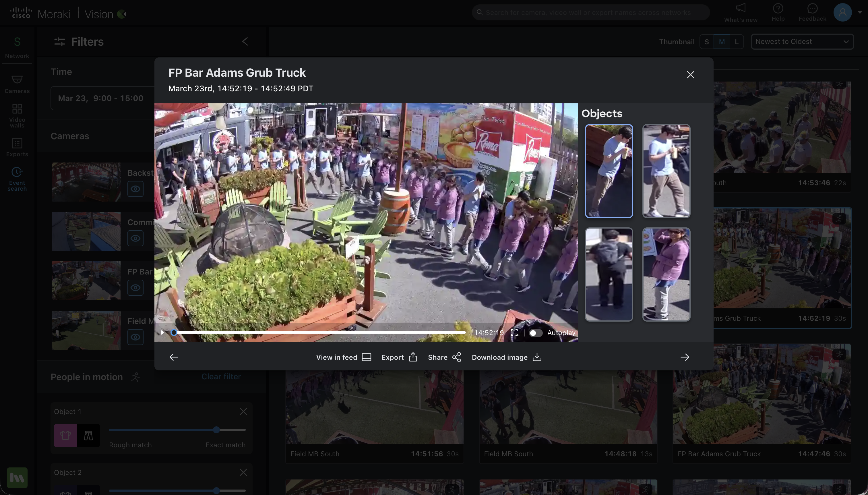Open Field MB South 14:48:18 result
This screenshot has width=868, height=495.
tap(568, 417)
